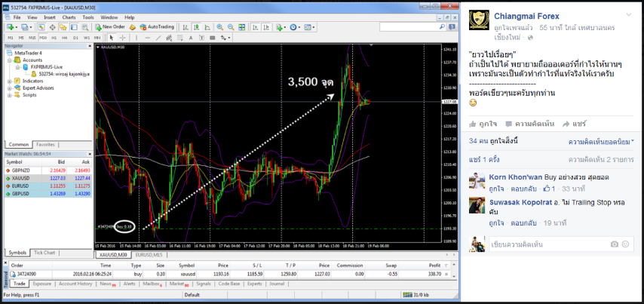Select the D1 timeframe button
The height and width of the screenshot is (304, 644).
(75, 38)
